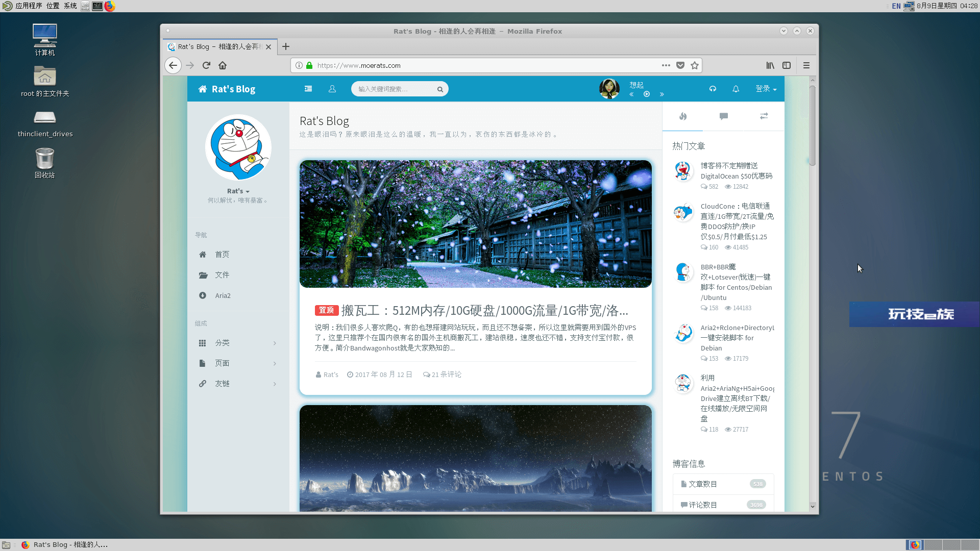Click the page vertical scrollbar thumb
The height and width of the screenshot is (551, 980).
tap(813, 125)
